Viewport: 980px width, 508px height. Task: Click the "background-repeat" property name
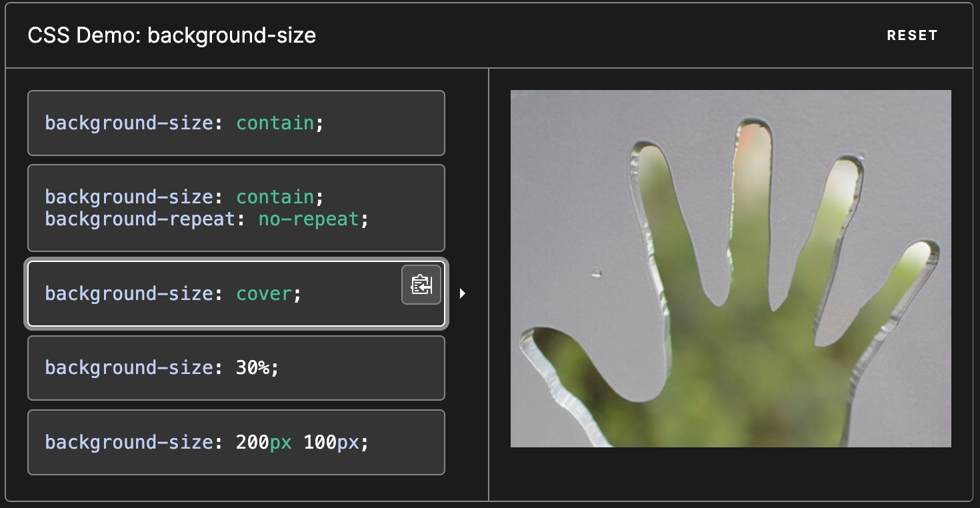click(140, 219)
